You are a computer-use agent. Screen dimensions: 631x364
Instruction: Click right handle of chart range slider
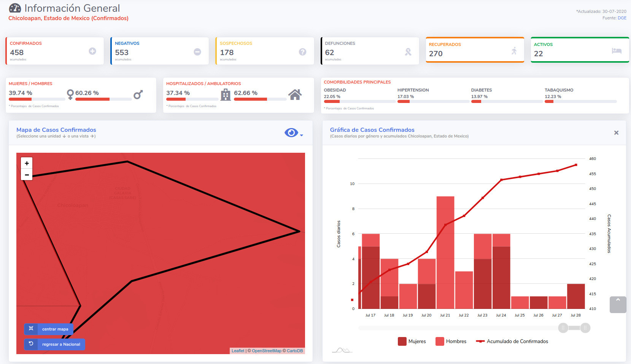pos(585,328)
